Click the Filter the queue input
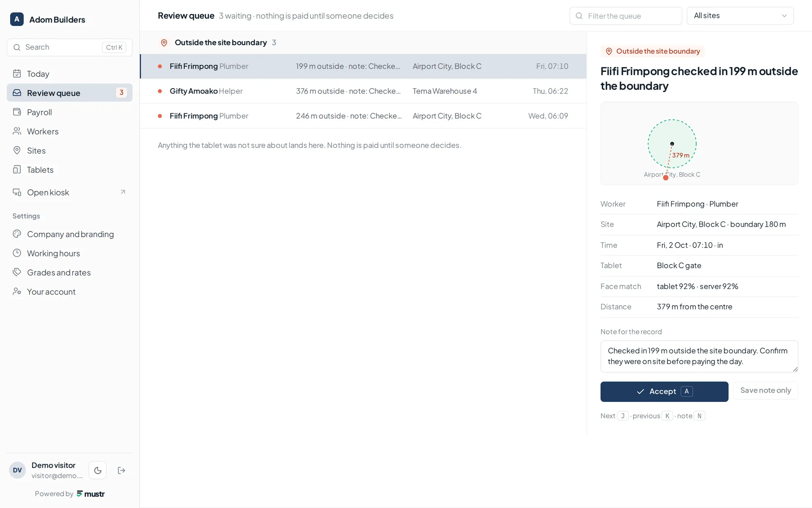This screenshot has width=812, height=508. pos(626,16)
